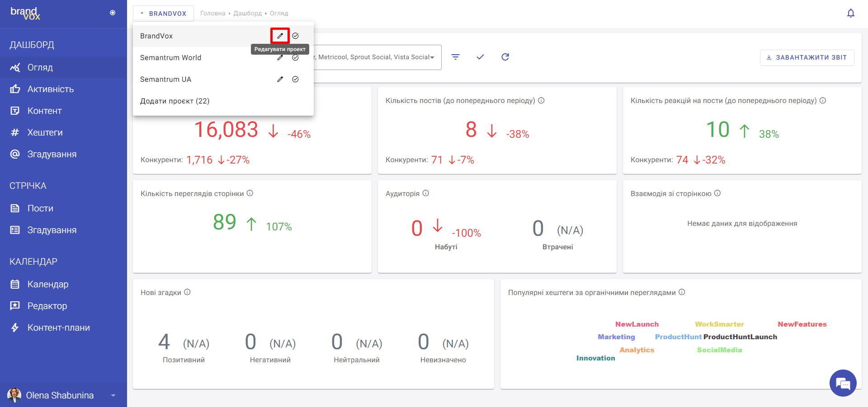Click the NewLaunch hashtag in the cloud
Image resolution: width=868 pixels, height=407 pixels.
pyautogui.click(x=637, y=324)
